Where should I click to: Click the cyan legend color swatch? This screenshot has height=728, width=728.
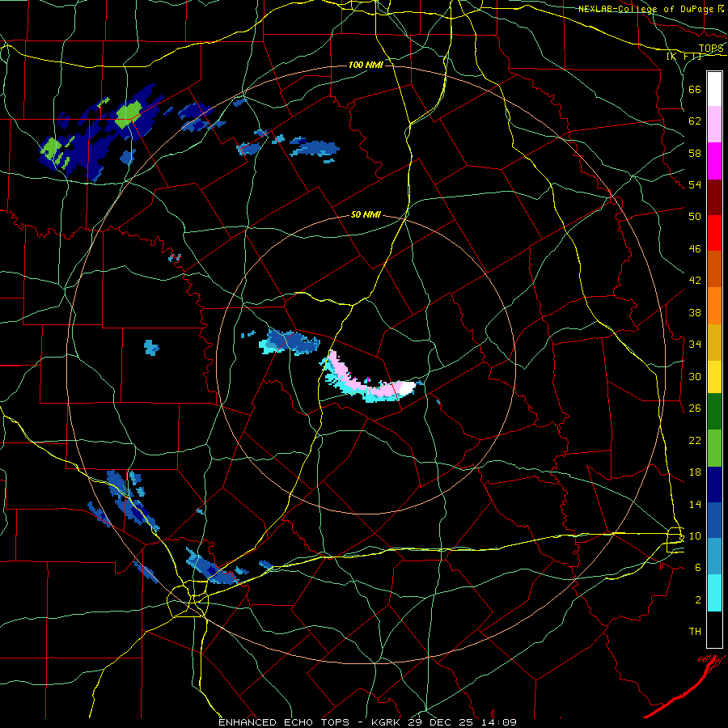click(714, 593)
